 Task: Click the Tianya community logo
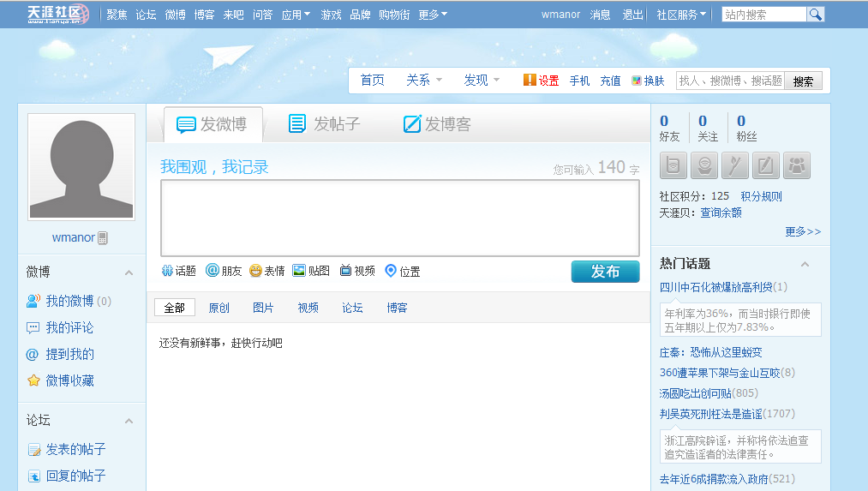58,14
